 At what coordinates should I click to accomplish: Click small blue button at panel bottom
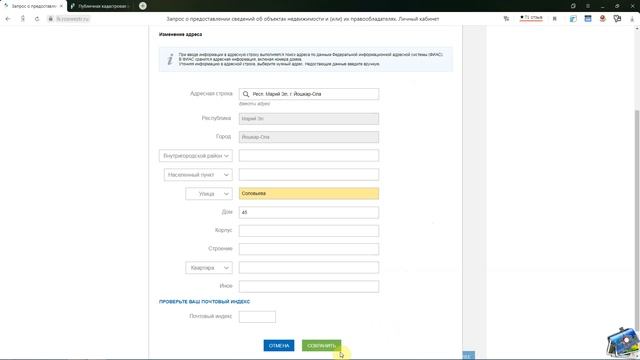point(469,356)
